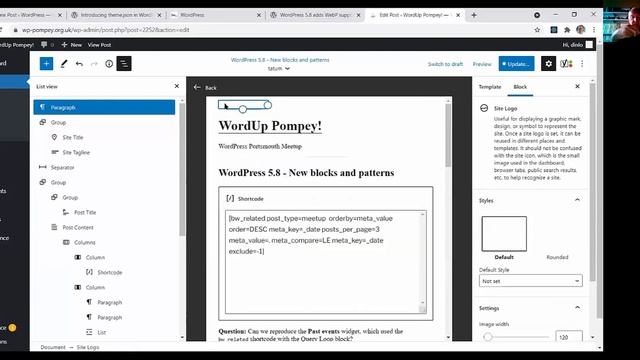Undo the last change
The image size is (640, 360).
[x=79, y=64]
